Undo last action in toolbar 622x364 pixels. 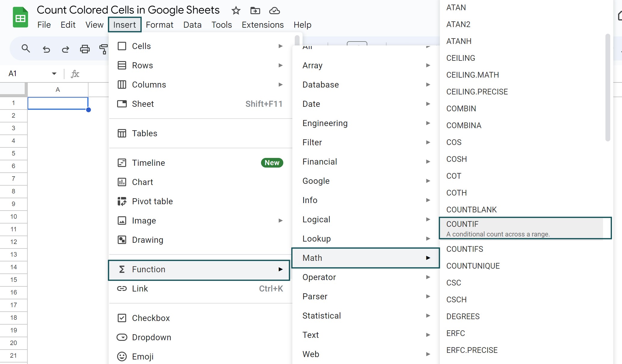(x=46, y=49)
